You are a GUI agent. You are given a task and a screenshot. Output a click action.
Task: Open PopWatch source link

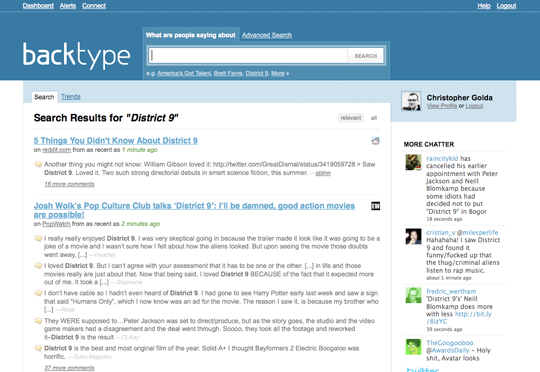[x=56, y=224]
